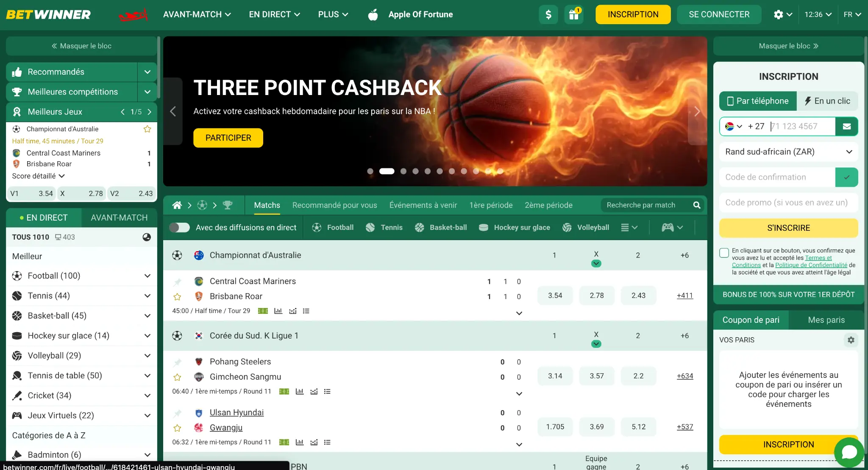868x470 pixels.
Task: Click SE CONNECTER button
Action: click(x=719, y=14)
